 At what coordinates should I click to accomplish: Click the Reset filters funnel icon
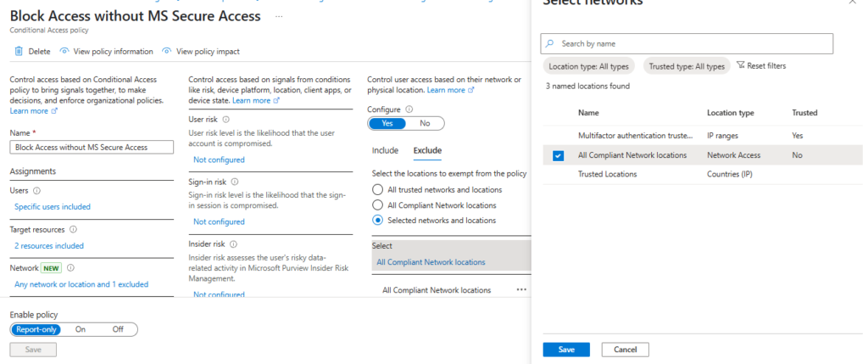tap(741, 65)
